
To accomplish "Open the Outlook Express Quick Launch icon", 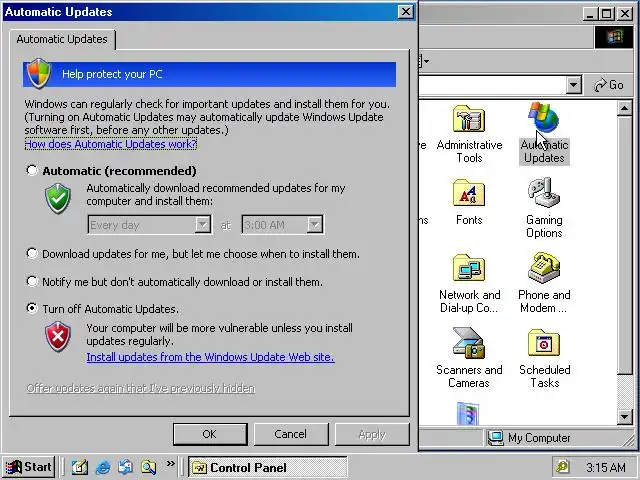I will (125, 467).
